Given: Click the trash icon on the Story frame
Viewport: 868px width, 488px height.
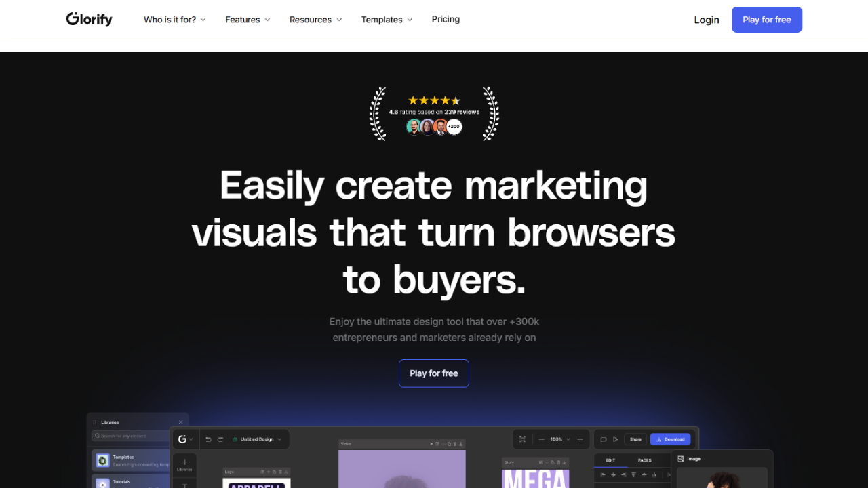Looking at the screenshot, I should click(x=559, y=462).
